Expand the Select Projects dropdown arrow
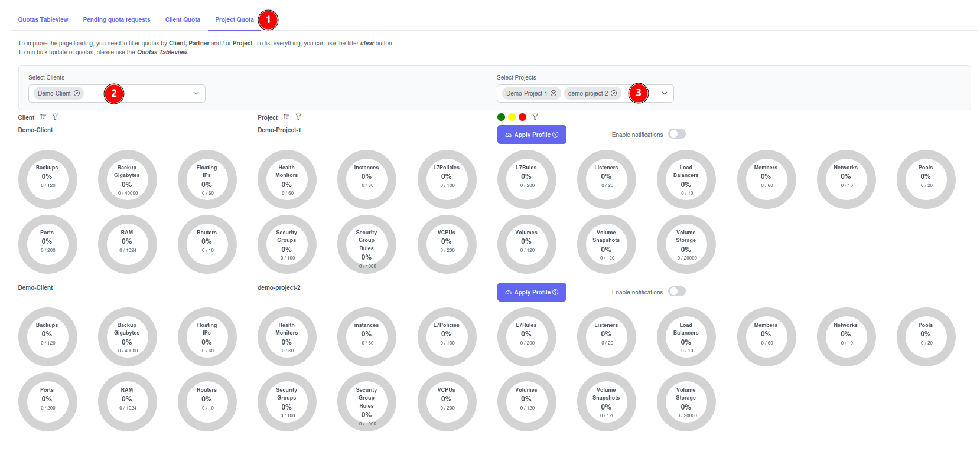The image size is (980, 455). pyautogui.click(x=665, y=93)
